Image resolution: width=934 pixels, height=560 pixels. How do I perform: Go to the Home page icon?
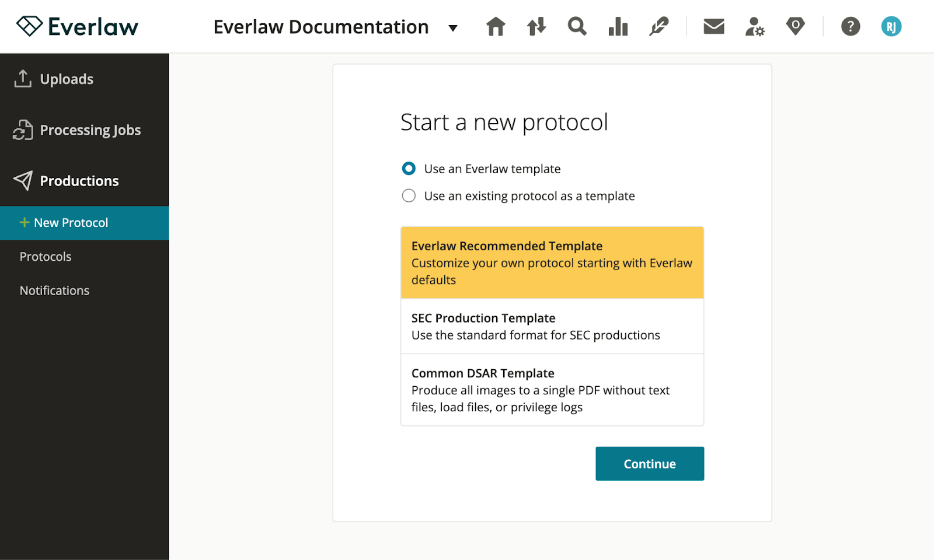(496, 26)
